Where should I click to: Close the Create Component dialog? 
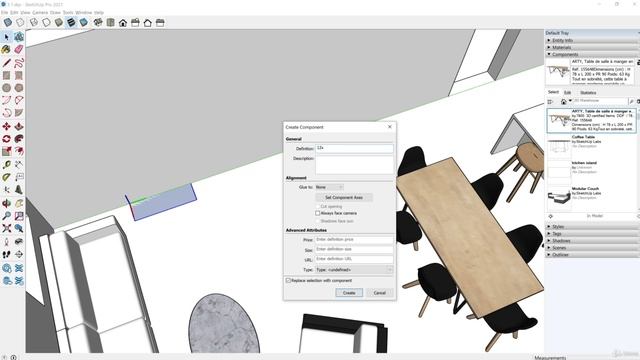390,127
